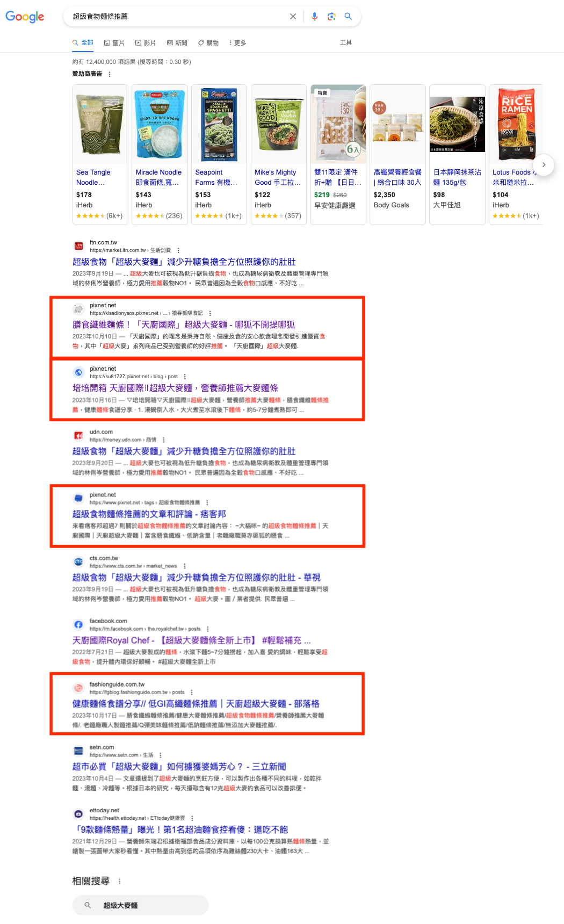Screen dimensions: 564x924
Task: Click the ltn.com.tw site favicon
Action: (78, 246)
